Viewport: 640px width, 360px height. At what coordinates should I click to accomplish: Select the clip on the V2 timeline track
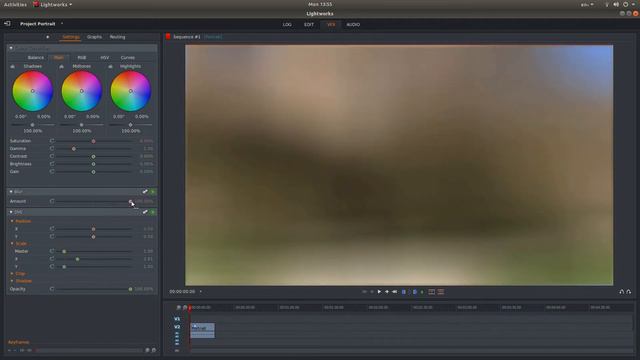[202, 330]
